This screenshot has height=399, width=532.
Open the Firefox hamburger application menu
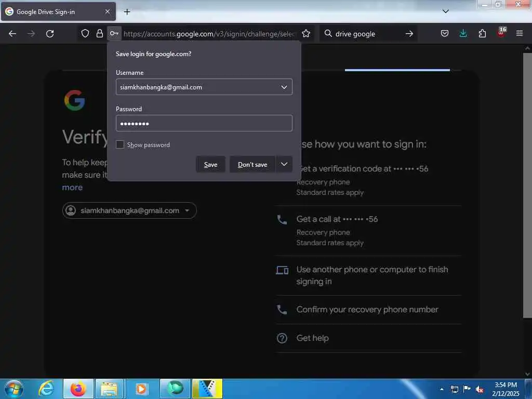(520, 33)
